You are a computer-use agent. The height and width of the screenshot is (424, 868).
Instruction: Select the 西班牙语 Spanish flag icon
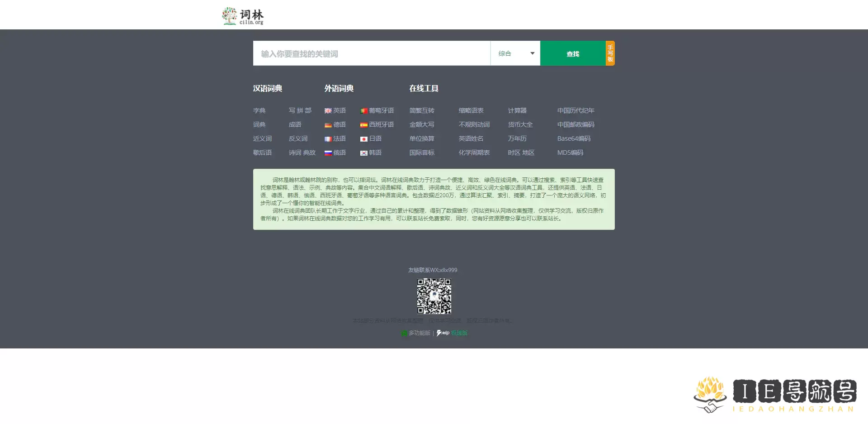point(364,124)
